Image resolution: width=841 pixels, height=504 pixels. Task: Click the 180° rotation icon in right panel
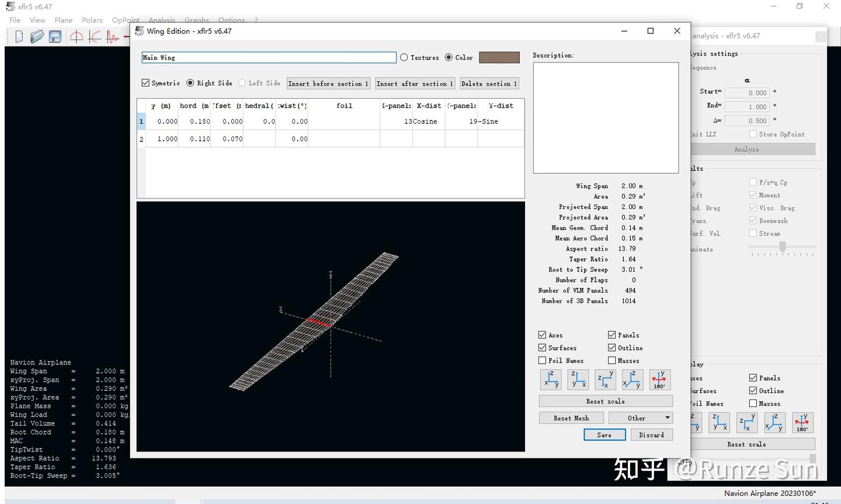click(x=802, y=422)
